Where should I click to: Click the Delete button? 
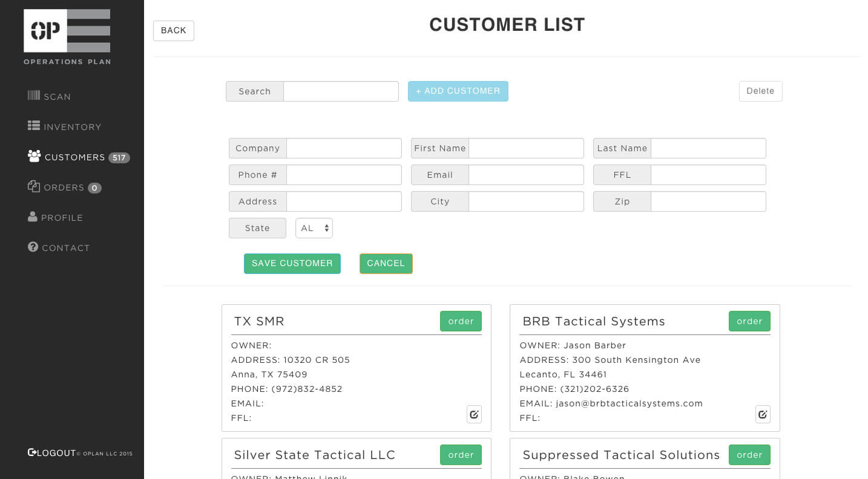click(761, 91)
